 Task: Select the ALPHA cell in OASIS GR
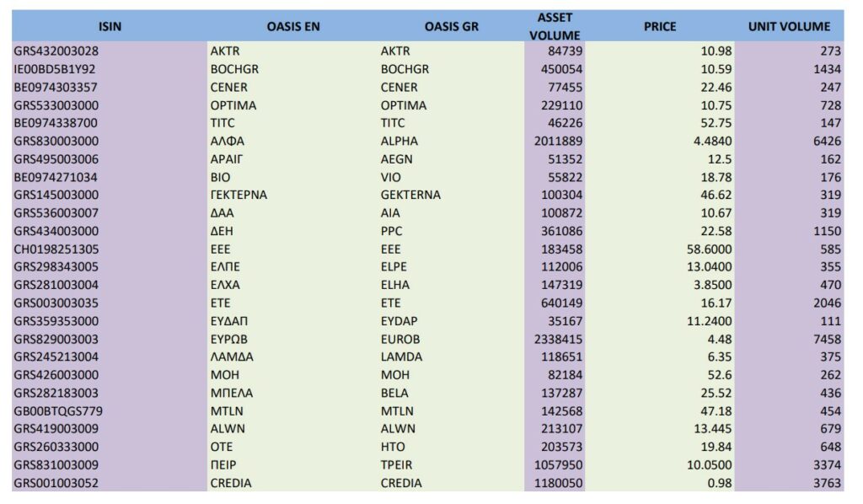[x=399, y=142]
